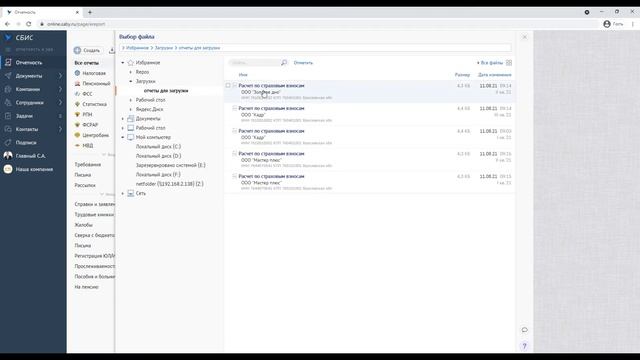Open Сотрудники in the left sidebar
The width and height of the screenshot is (640, 360).
pyautogui.click(x=29, y=103)
